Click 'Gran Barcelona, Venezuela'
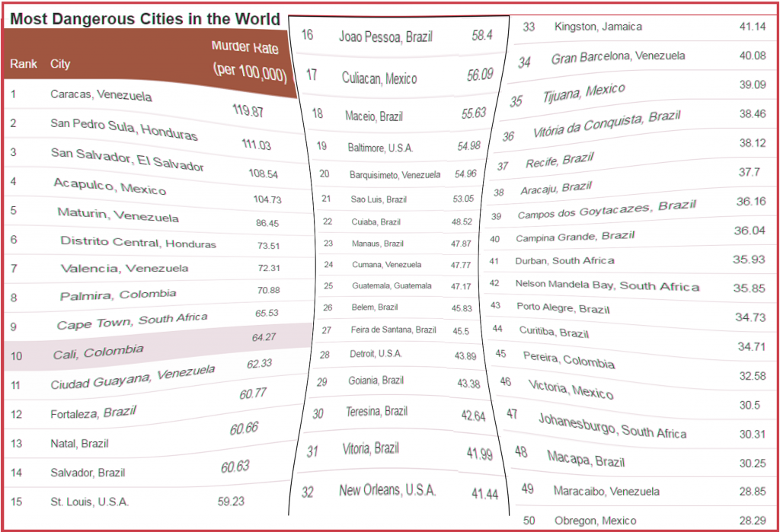This screenshot has width=780, height=532. [x=618, y=57]
